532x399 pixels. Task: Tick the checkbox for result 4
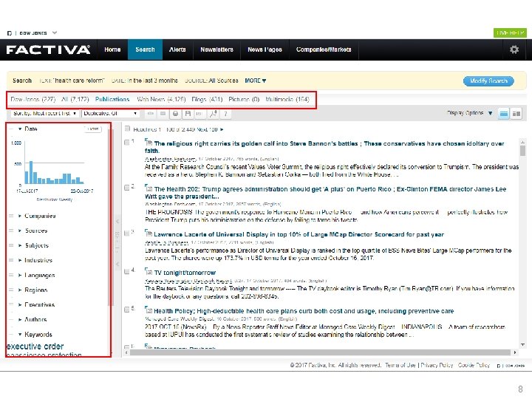(127, 271)
